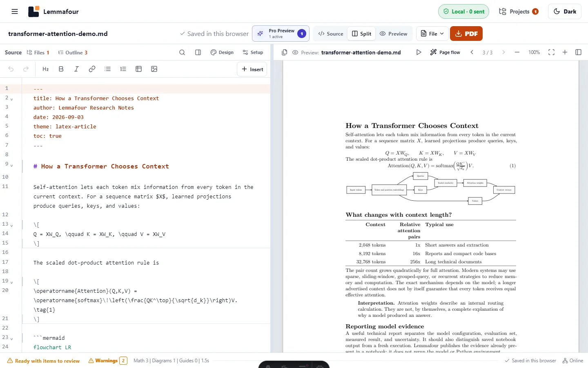Click the document title transformer-attention-demo.md
Viewport: 588px width, 368px height.
pos(58,34)
